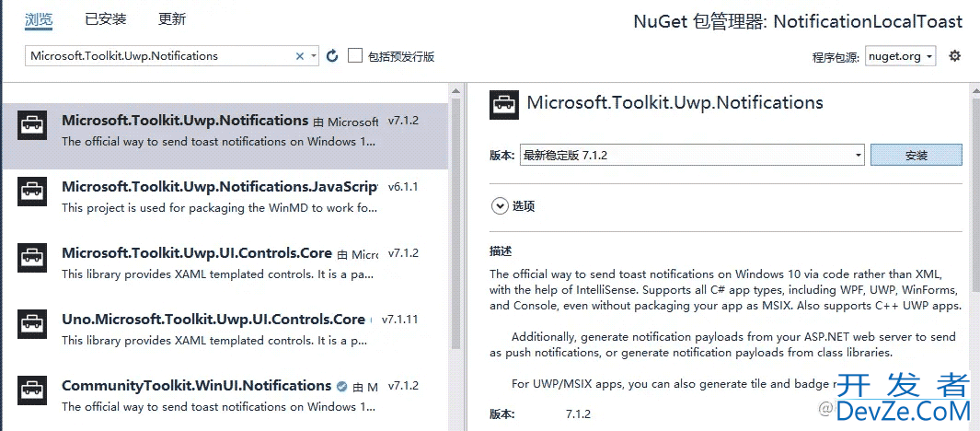Click the v7.1.11 version of Uno package
This screenshot has height=431, width=980.
pyautogui.click(x=400, y=319)
